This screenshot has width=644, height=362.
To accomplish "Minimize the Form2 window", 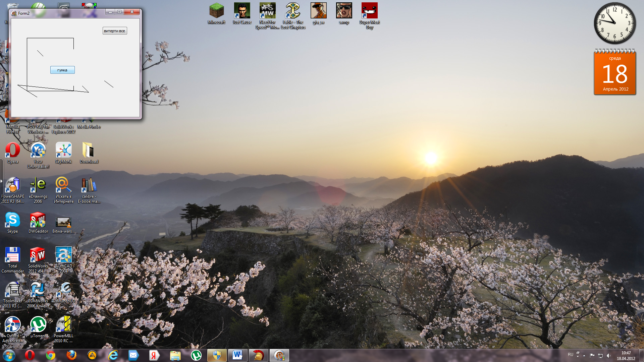I will [110, 12].
